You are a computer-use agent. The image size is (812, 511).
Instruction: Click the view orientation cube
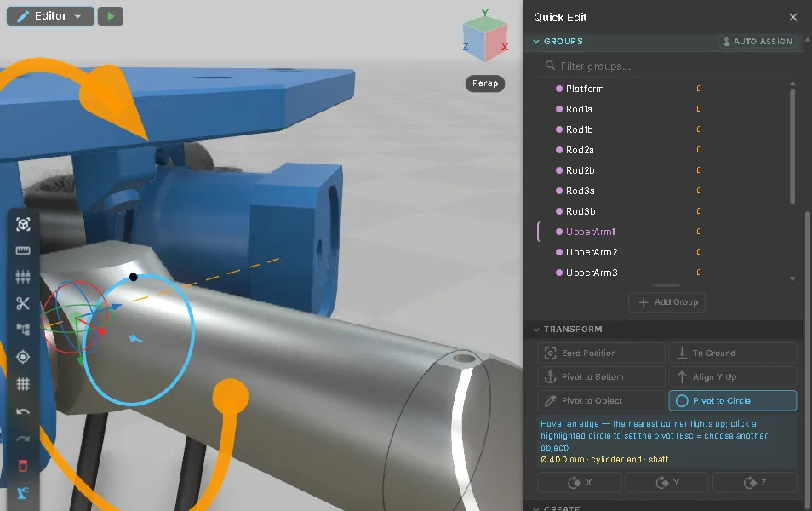pos(484,39)
